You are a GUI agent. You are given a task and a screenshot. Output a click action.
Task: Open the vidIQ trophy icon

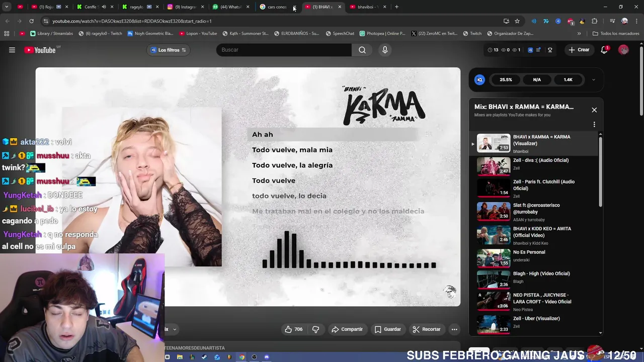[550, 50]
